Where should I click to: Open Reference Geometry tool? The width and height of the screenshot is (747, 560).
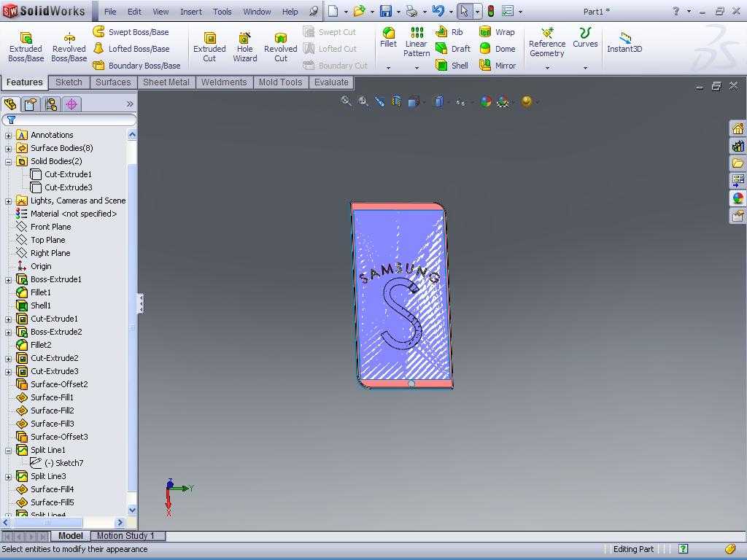(547, 42)
